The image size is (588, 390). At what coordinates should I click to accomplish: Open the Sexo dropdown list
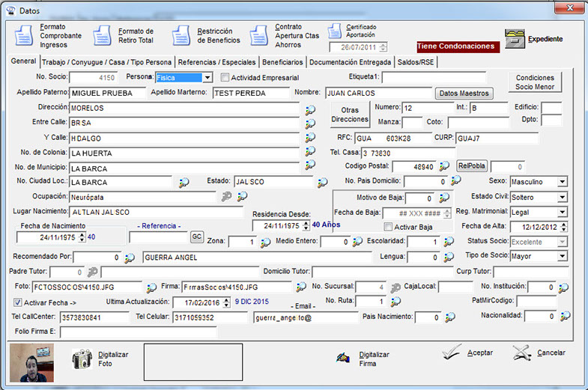[562, 182]
